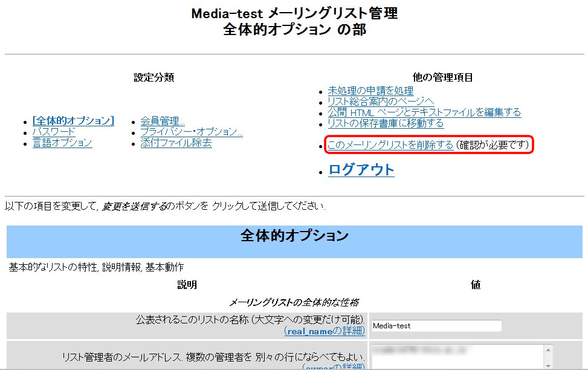The image size is (588, 370).
Task: Open プライバシー・オプション category
Action: 192,132
